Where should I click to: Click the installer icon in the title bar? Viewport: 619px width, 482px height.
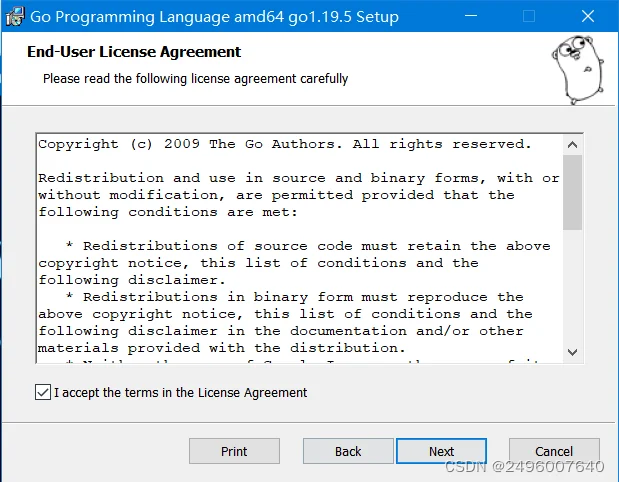pyautogui.click(x=15, y=17)
